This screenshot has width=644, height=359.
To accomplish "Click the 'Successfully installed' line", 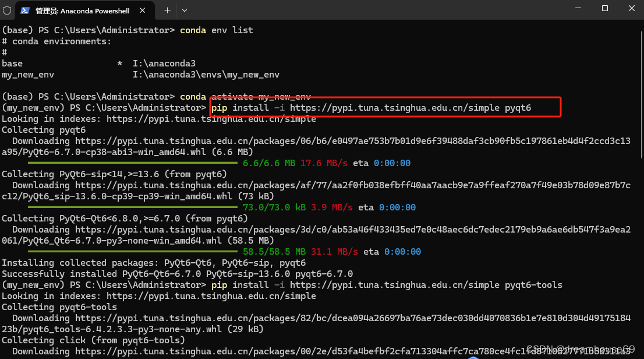I will [178, 273].
